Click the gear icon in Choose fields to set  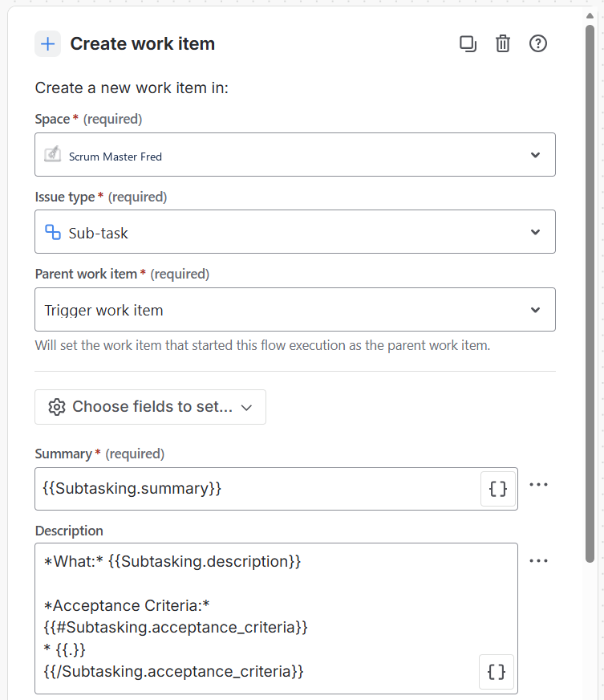point(57,407)
